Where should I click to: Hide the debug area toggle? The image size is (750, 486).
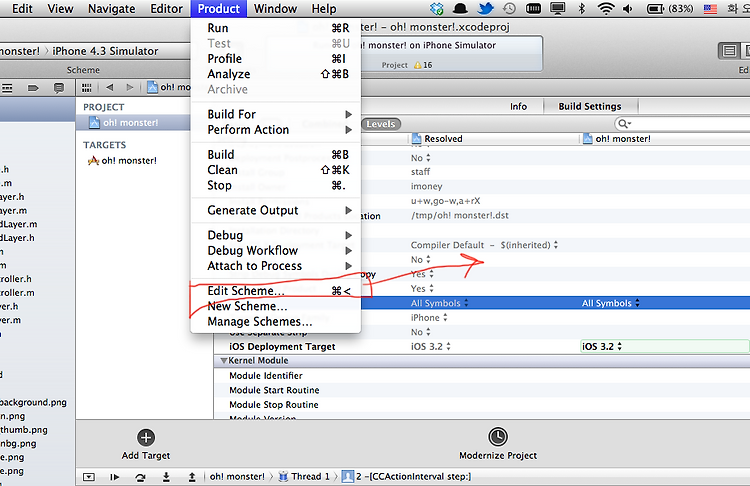coord(89,477)
